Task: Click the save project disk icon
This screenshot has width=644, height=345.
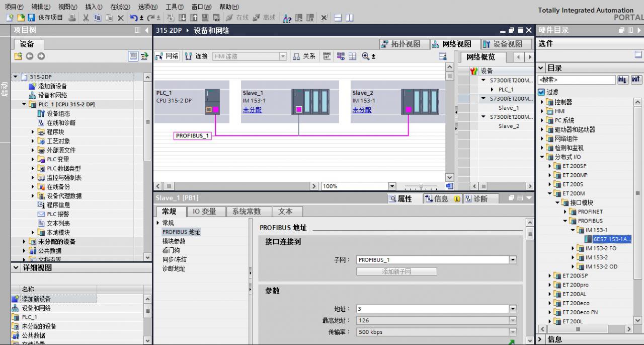Action: click(x=31, y=18)
